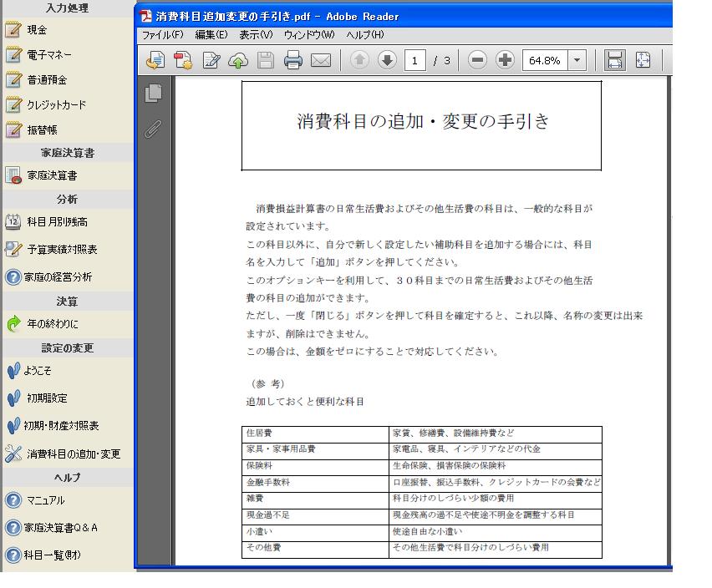
Task: Open the ヘルプ(H) menu
Action: [x=364, y=35]
